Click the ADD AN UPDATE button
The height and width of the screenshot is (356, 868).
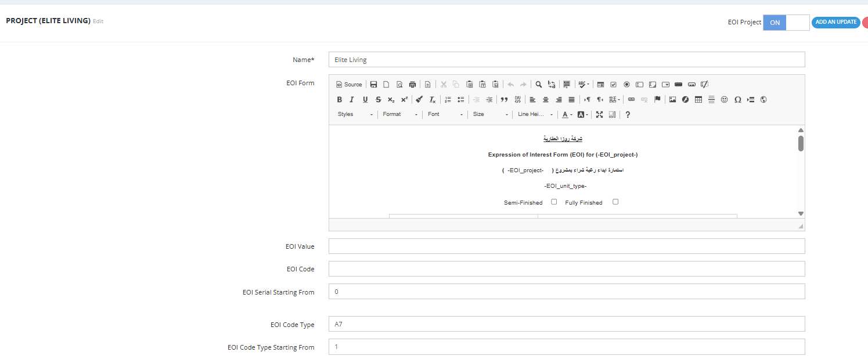tap(835, 22)
